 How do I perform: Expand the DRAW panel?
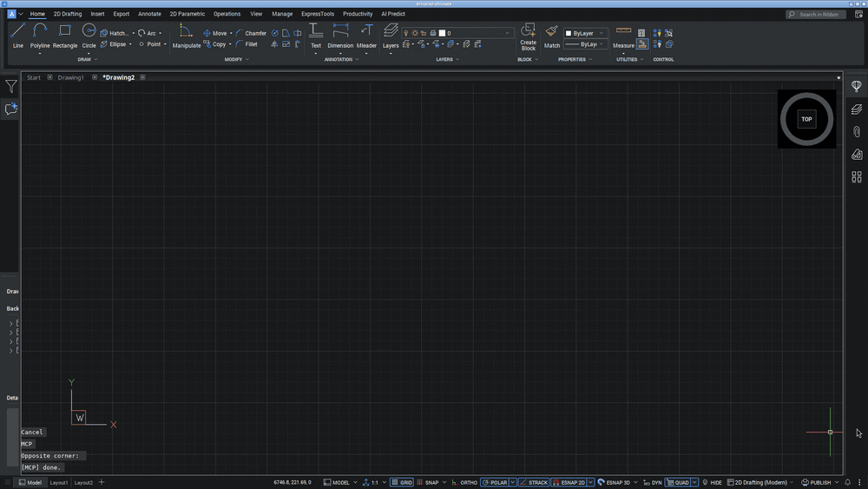point(88,59)
